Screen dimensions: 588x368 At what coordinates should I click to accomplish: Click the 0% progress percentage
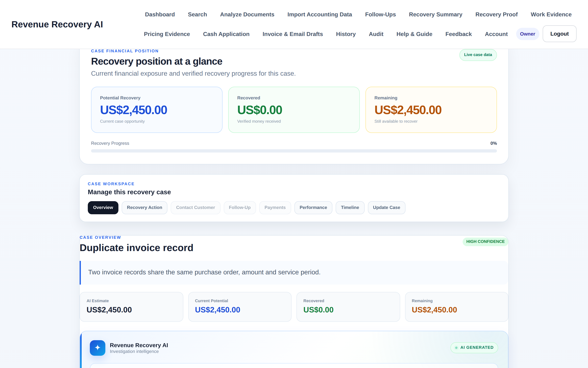(493, 143)
